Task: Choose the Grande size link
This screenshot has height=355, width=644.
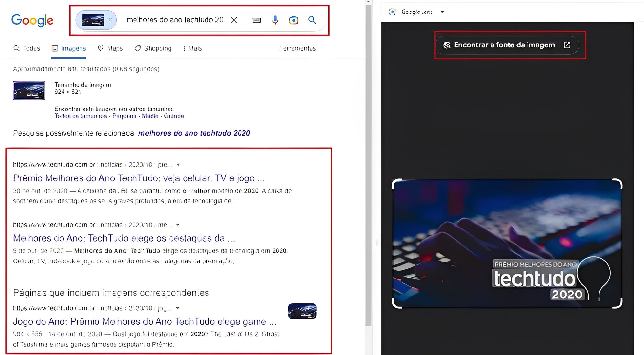Action: click(174, 116)
